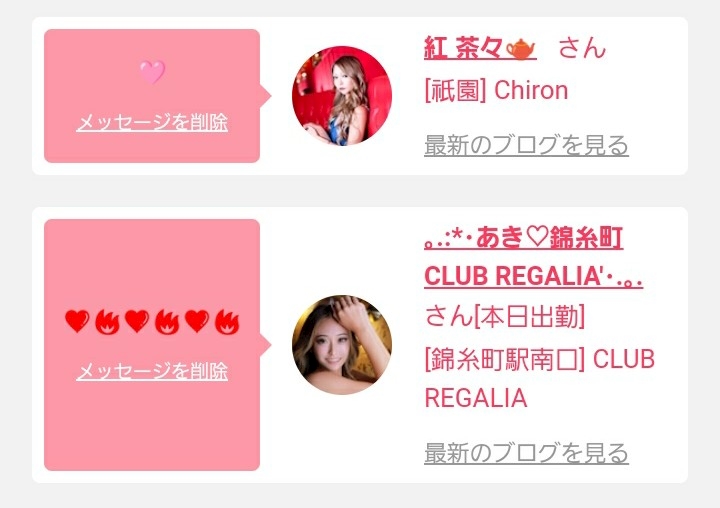Click the pointer tip of first message bubble
Viewport: 720px width, 508px height.
(266, 96)
